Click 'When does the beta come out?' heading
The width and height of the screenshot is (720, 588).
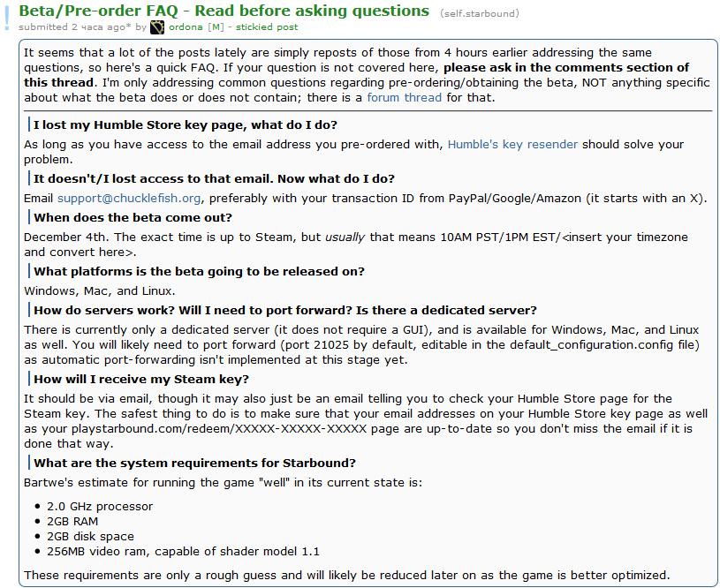click(133, 217)
